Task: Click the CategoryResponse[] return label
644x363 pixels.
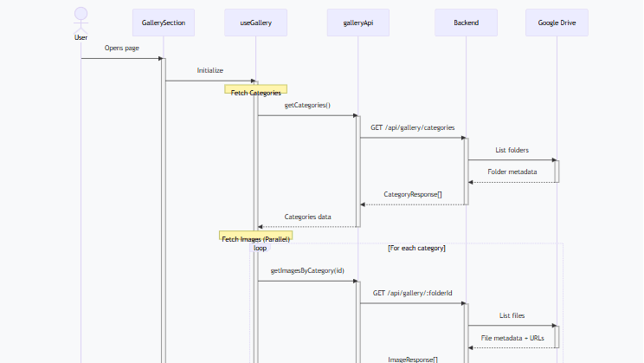Action: [412, 194]
